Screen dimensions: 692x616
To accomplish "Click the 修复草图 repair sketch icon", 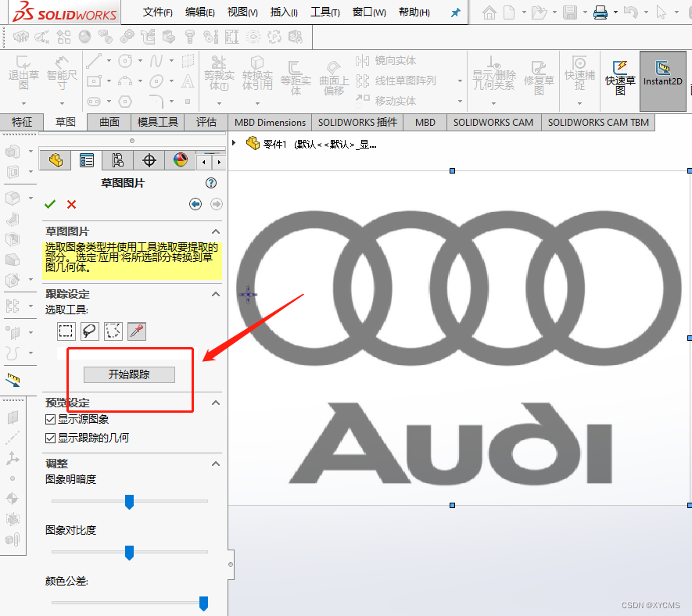I will (539, 78).
